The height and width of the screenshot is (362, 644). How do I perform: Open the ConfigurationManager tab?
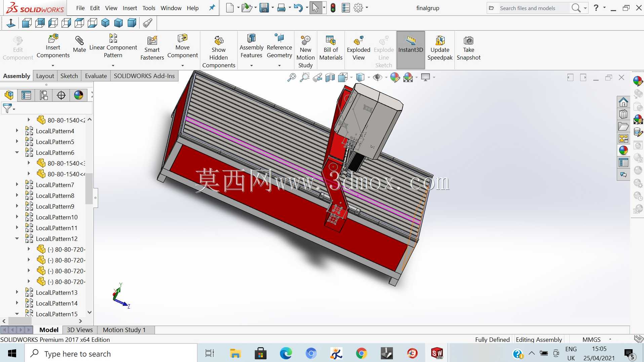pyautogui.click(x=44, y=95)
